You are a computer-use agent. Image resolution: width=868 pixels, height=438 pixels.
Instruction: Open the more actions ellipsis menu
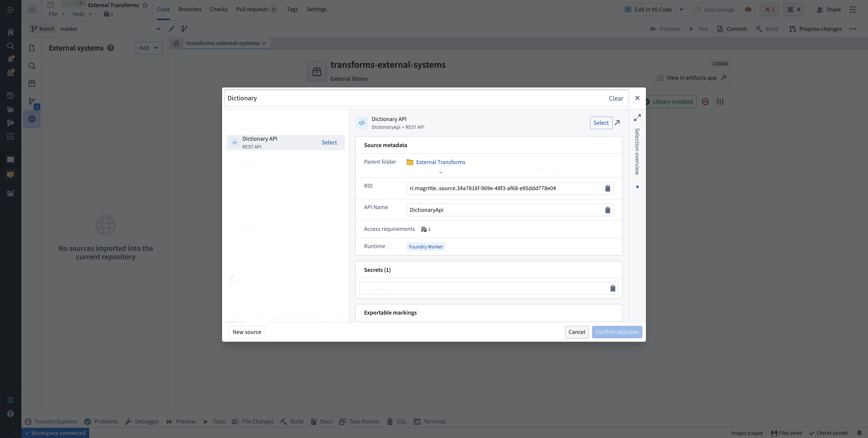pyautogui.click(x=853, y=29)
